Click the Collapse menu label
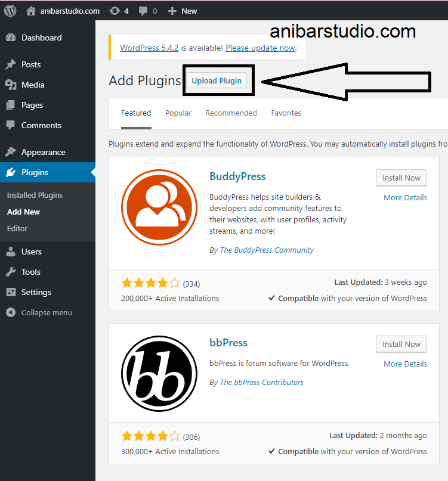This screenshot has width=448, height=481. pyautogui.click(x=47, y=312)
